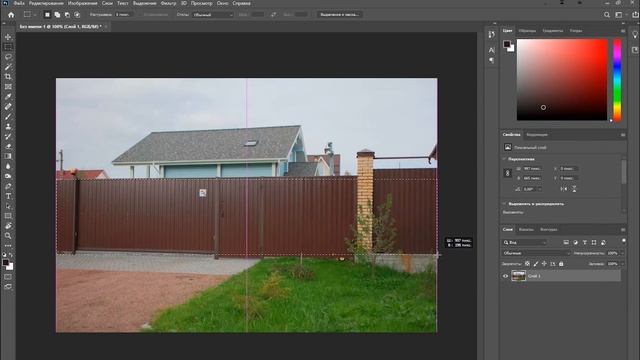640x360 pixels.
Task: Switch to the Градиенты tab
Action: pos(553,31)
